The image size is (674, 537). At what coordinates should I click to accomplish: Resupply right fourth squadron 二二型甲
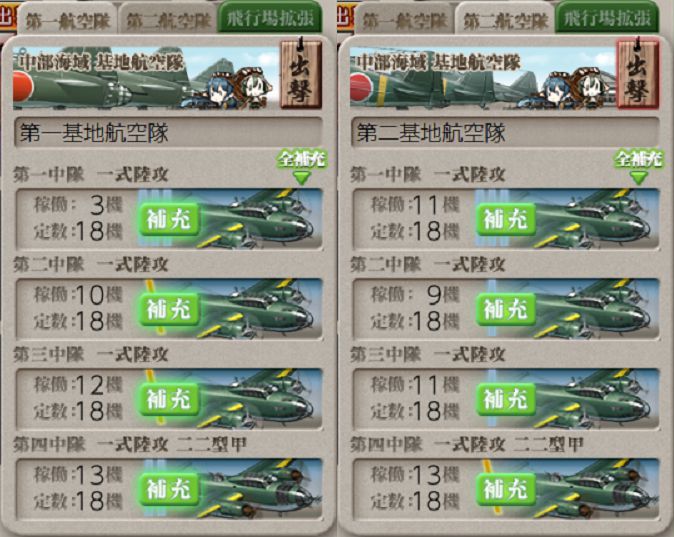(506, 489)
